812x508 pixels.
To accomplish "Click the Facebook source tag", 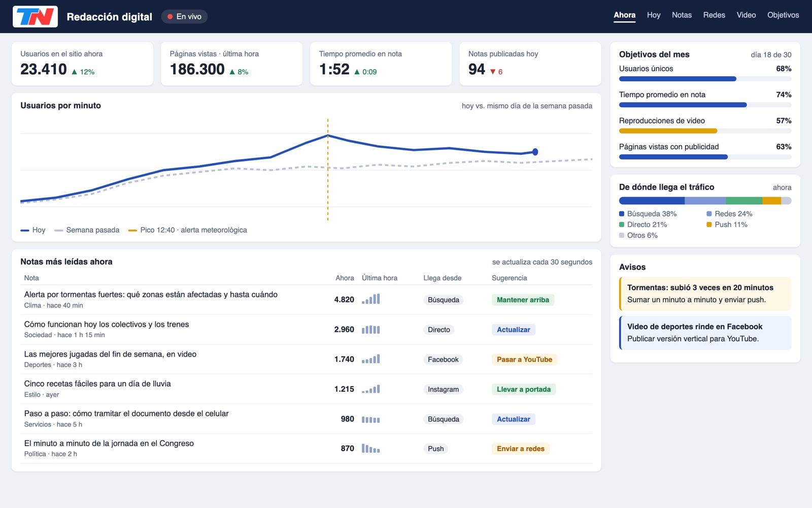I will coord(443,360).
